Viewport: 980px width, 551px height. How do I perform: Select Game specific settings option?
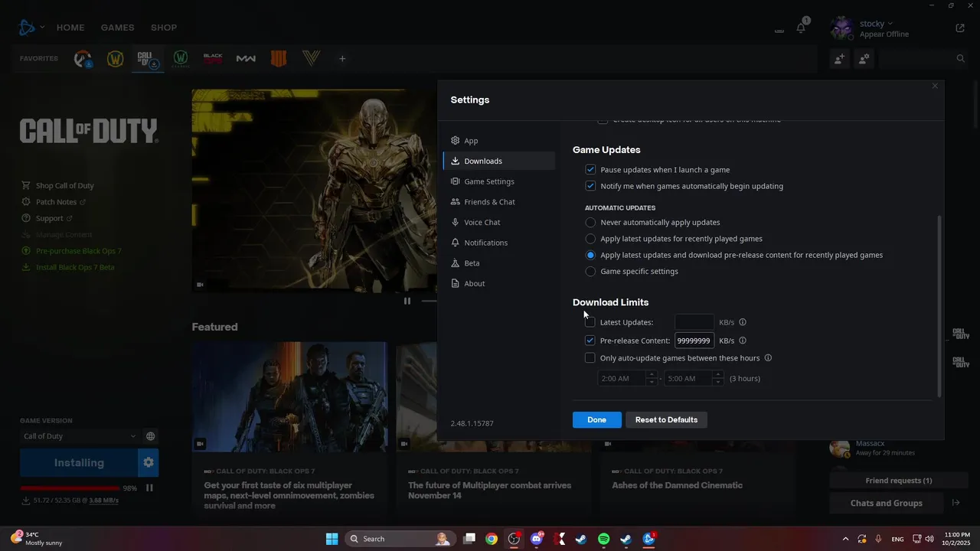[590, 271]
